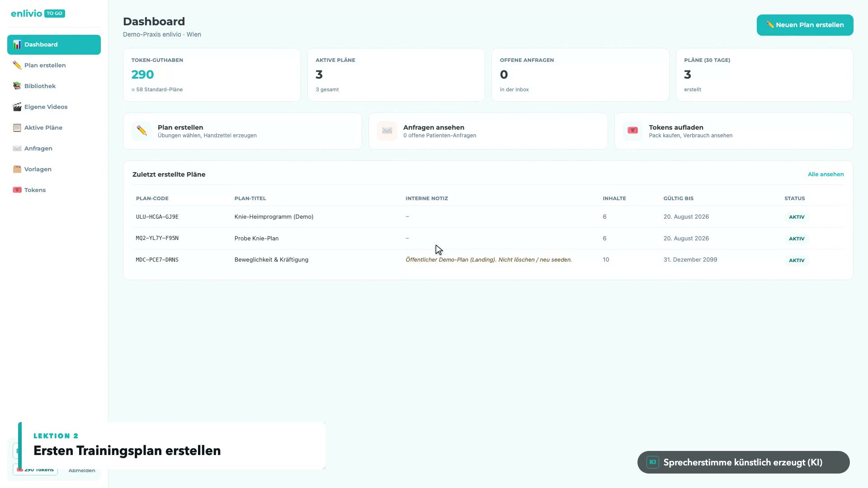
Task: Click the pencil icon beside Plan erstellen in sidebar
Action: tap(17, 65)
